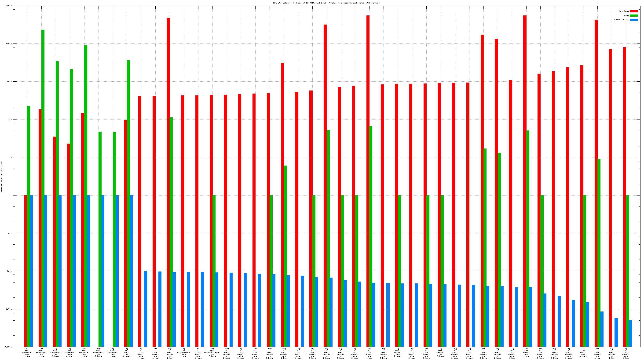Click the Score (0..1) legend label
644x362 pixels.
621,20
